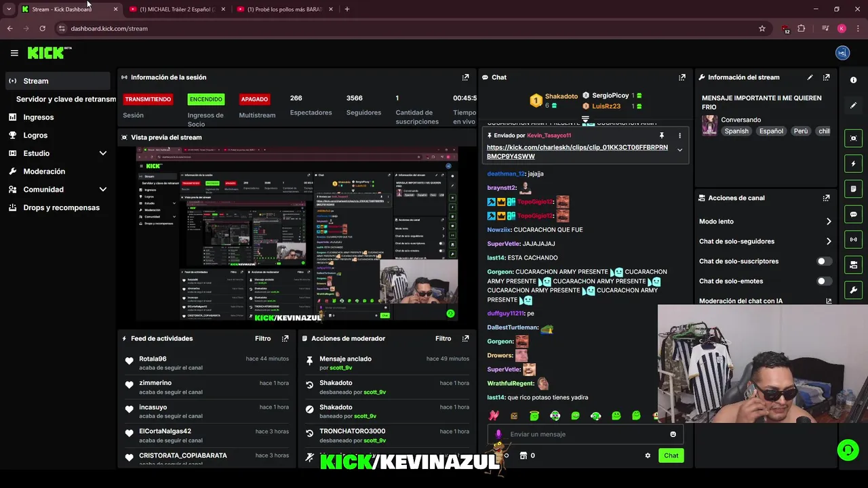
Task: Open Servidor y clave de retransmisión
Action: click(66, 99)
